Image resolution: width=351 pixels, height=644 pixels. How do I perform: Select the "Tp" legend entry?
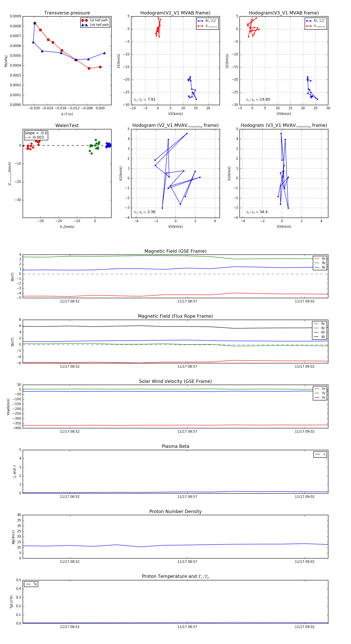coord(31,584)
